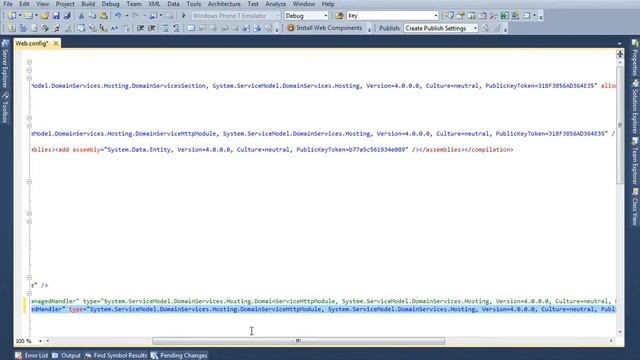Show the Output window tab

coord(67,356)
